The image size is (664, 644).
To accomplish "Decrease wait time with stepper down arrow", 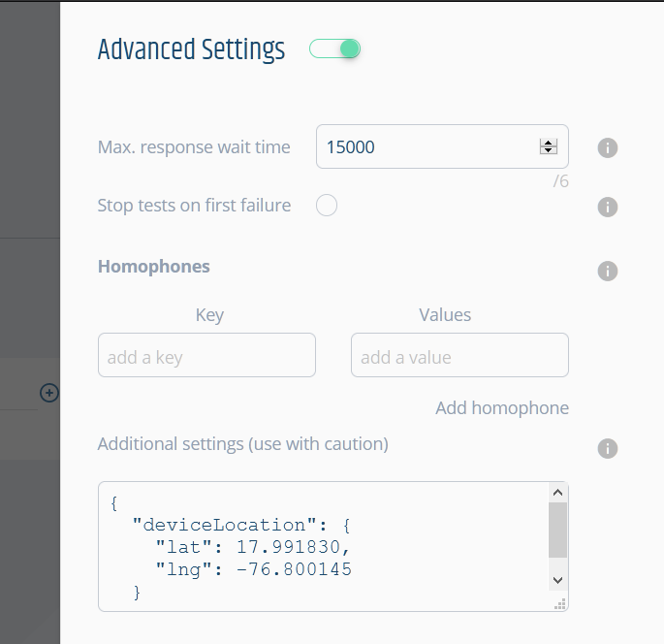I will 549,150.
